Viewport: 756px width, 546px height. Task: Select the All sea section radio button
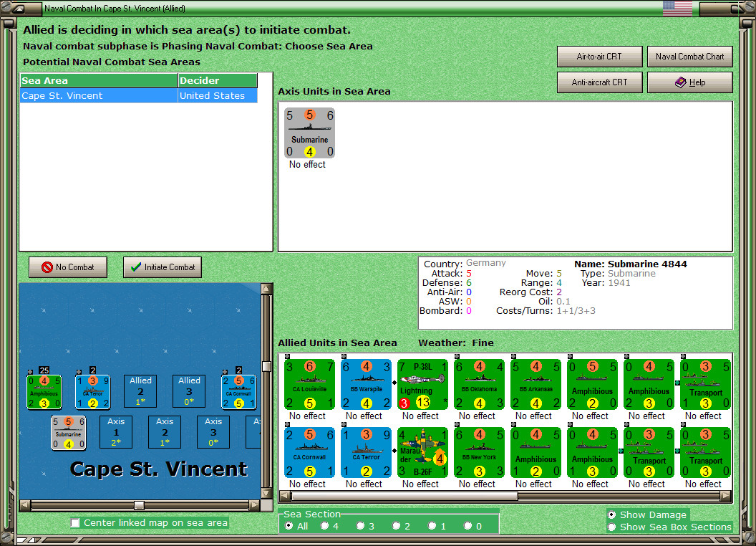(289, 526)
